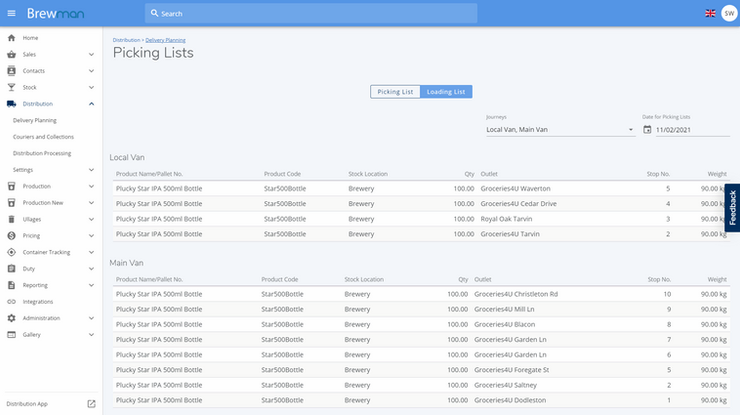Click the Reporting document icon
740x415 pixels.
(x=11, y=285)
